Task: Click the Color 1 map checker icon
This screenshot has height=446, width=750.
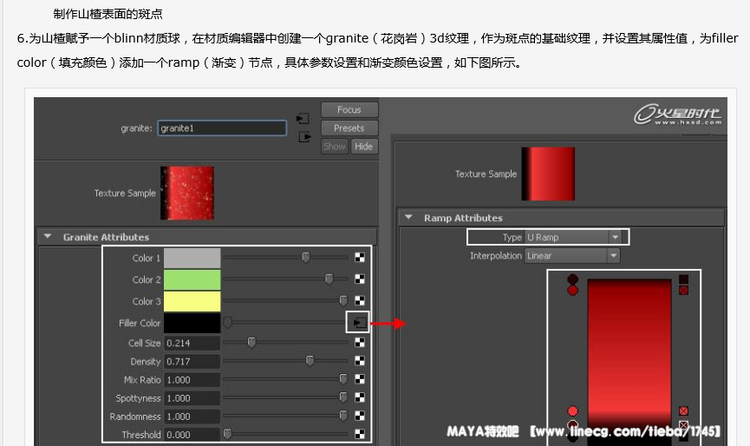Action: pyautogui.click(x=359, y=258)
